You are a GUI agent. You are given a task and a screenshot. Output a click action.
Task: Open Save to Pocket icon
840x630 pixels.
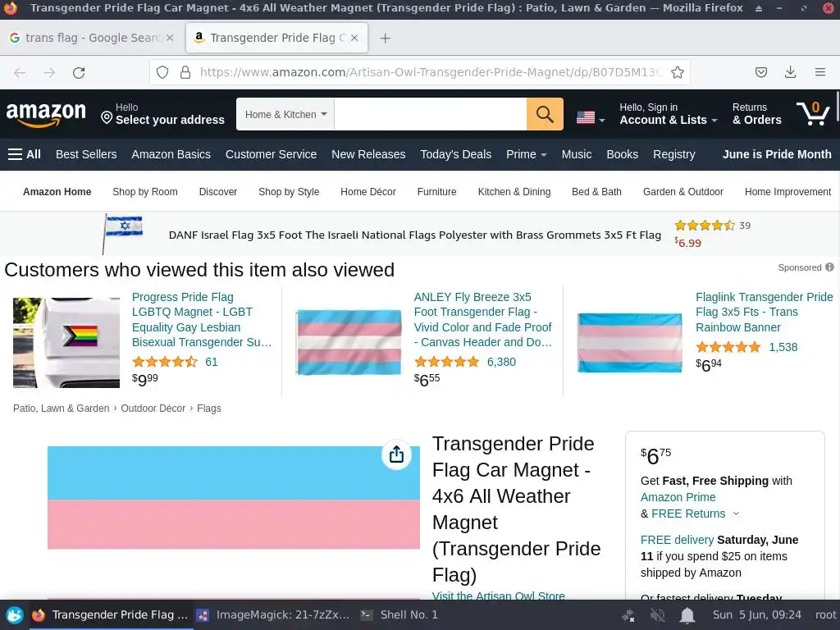(x=760, y=72)
